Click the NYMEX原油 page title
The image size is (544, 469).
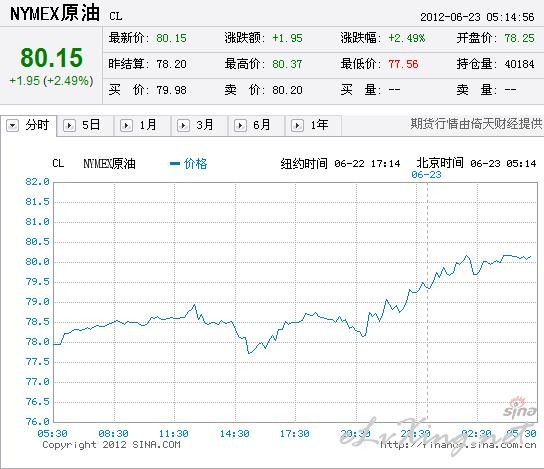[55, 14]
